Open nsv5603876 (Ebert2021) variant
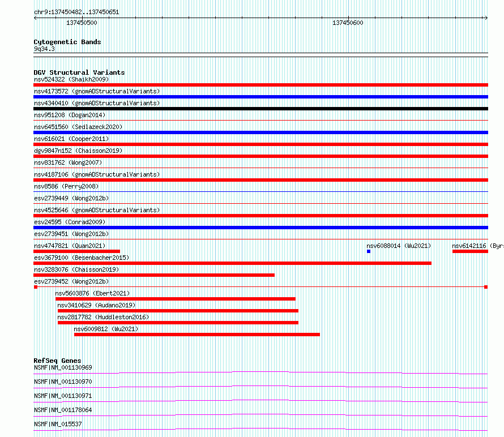The image size is (504, 437). click(92, 293)
